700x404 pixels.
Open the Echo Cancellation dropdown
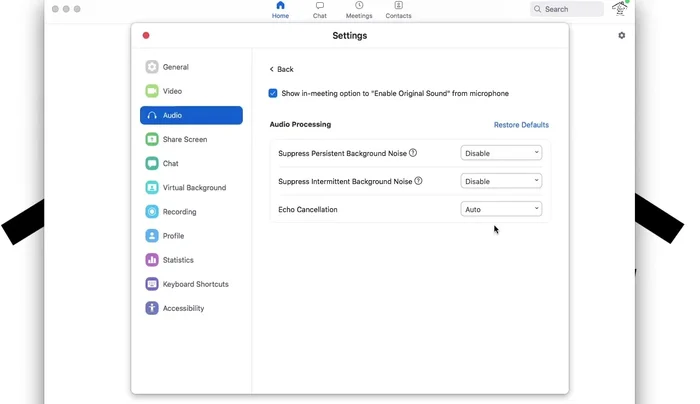coord(501,209)
